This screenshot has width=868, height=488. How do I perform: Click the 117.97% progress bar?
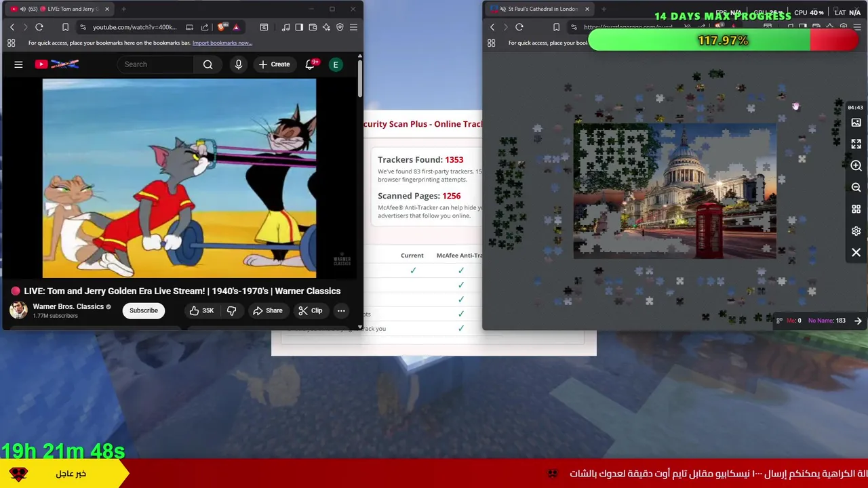click(x=723, y=41)
